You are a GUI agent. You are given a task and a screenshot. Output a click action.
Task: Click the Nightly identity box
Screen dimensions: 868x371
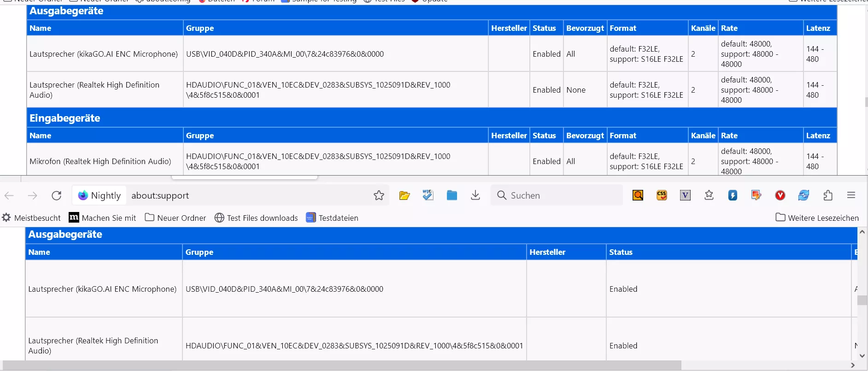100,195
